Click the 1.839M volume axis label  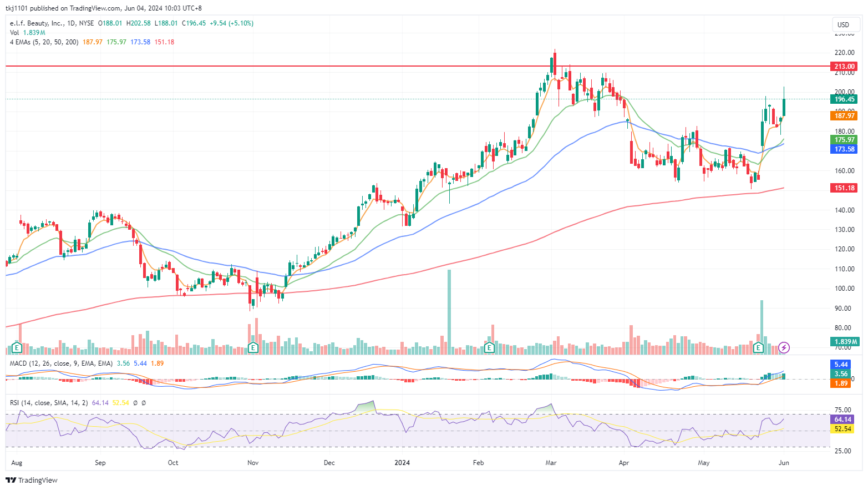[844, 342]
